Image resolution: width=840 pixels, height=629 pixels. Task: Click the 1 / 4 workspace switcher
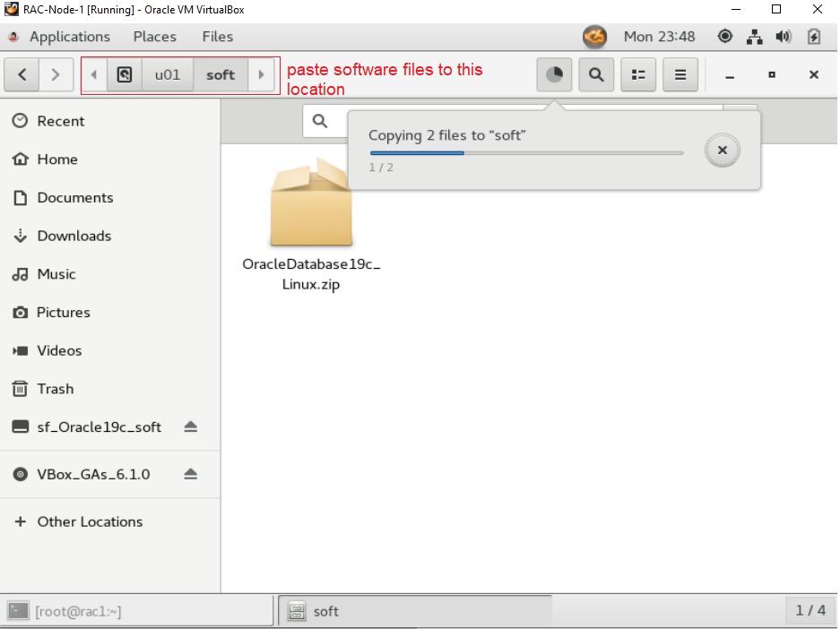coord(810,611)
